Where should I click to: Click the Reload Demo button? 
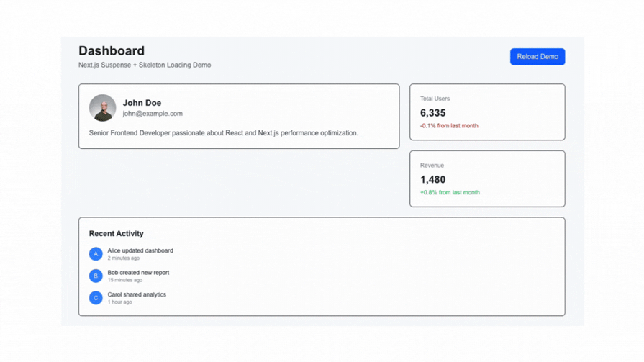537,57
